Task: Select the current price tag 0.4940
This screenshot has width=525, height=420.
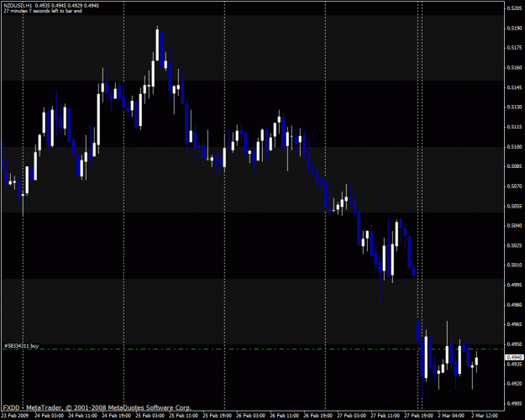Action: tap(514, 357)
